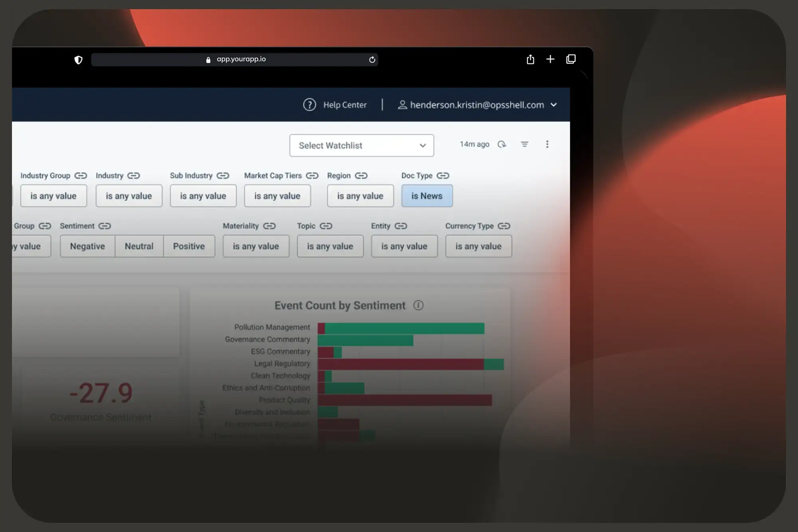
Task: Refresh dashboard data beside 14m ago
Action: click(x=502, y=144)
